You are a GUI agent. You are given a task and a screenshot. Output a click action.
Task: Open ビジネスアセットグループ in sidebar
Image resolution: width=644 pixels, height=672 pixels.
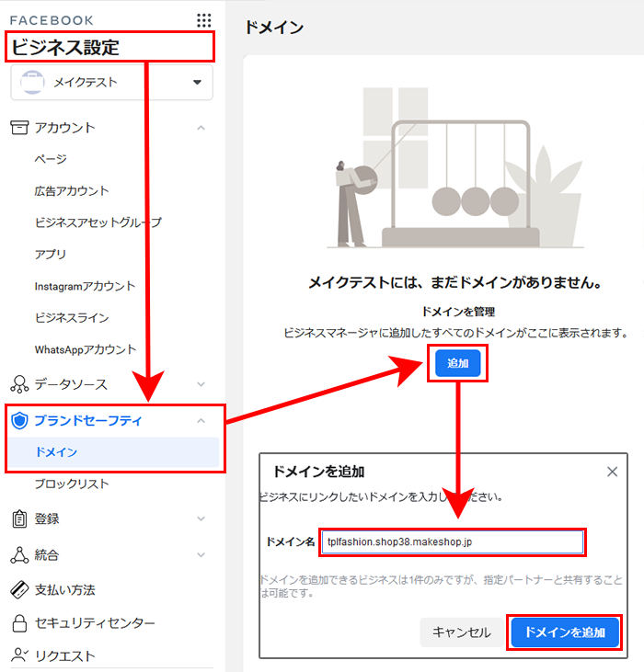(98, 222)
